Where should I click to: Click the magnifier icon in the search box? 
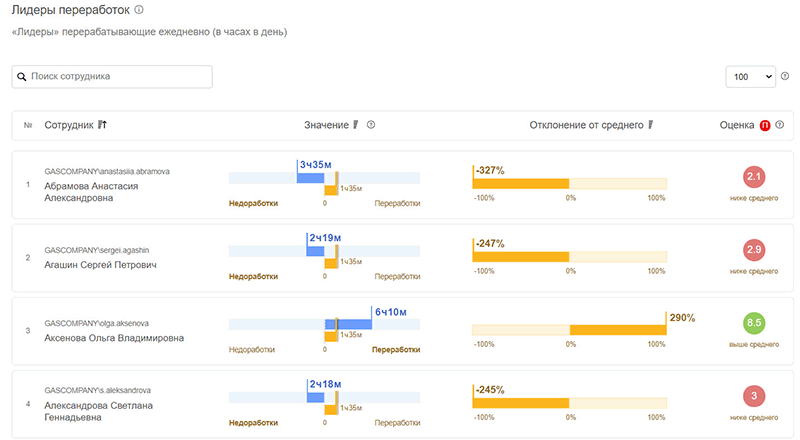[x=21, y=76]
